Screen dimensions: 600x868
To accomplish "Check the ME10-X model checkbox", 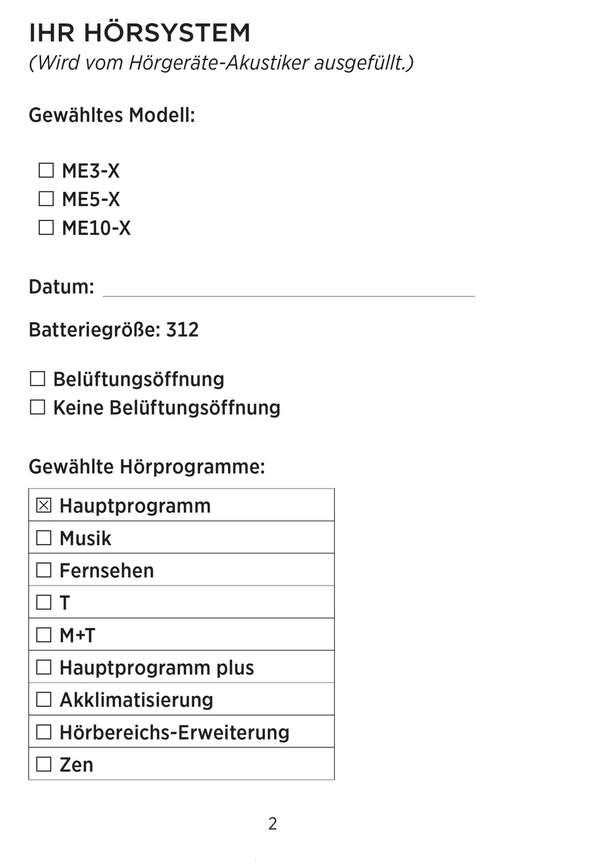I will click(46, 227).
